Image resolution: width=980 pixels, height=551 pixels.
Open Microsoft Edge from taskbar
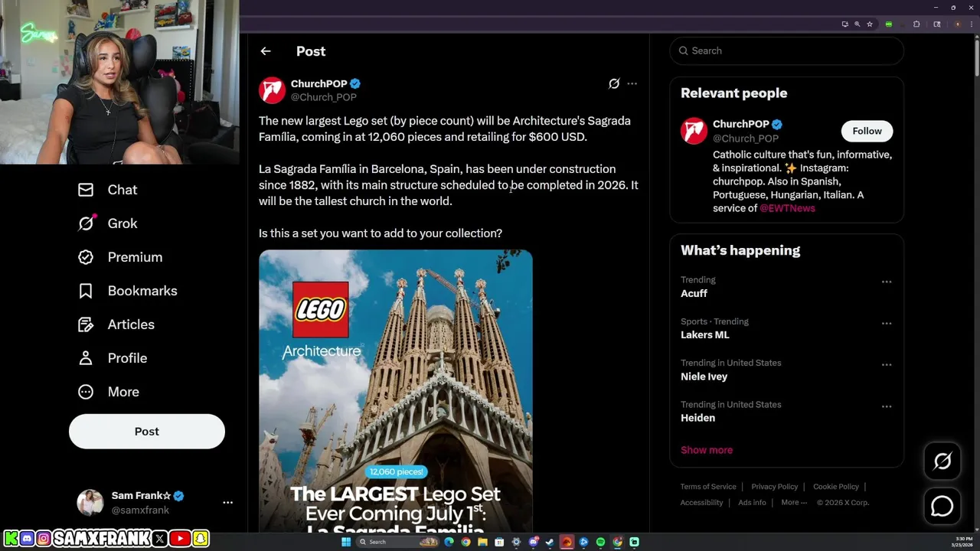coord(449,542)
